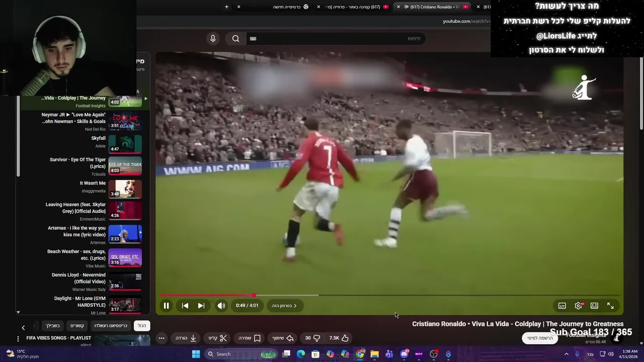
Task: Mute the video using the speaker icon
Action: [x=221, y=306]
